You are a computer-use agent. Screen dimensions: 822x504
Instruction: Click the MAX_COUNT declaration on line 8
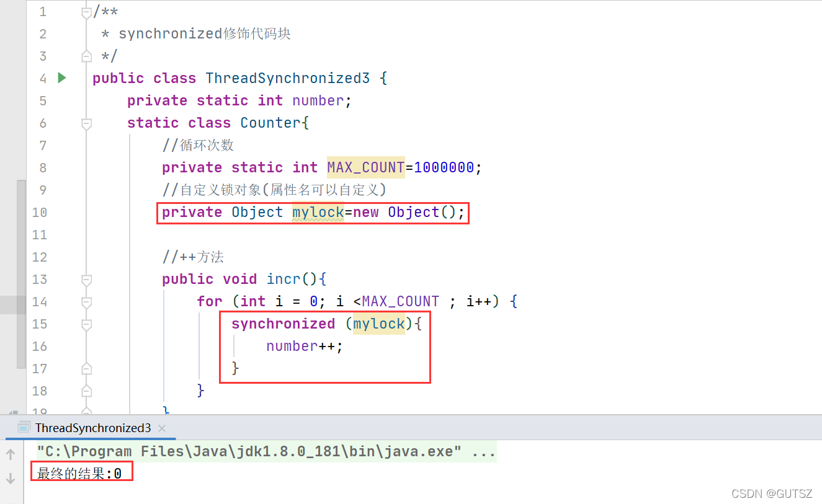(x=366, y=168)
